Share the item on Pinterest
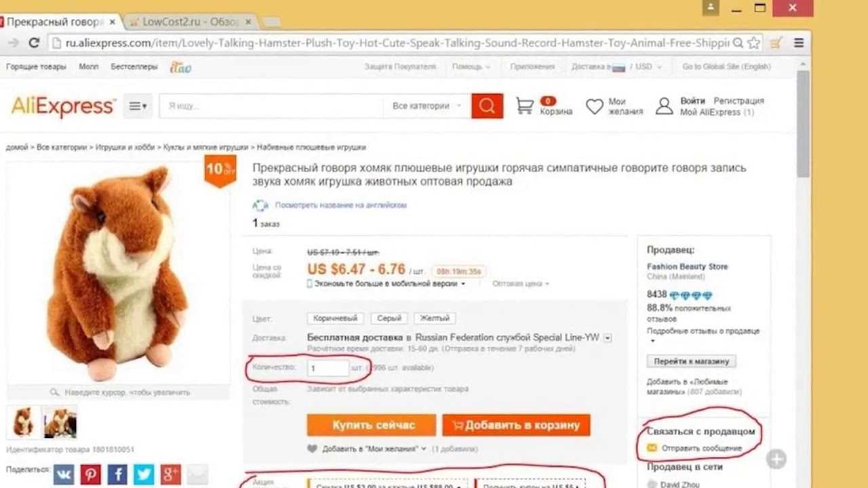 [90, 474]
